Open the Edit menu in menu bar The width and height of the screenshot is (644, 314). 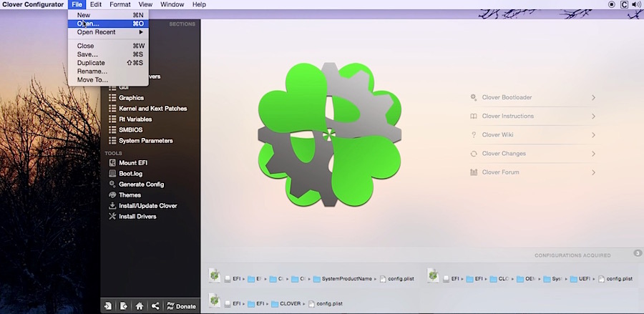[x=96, y=4]
